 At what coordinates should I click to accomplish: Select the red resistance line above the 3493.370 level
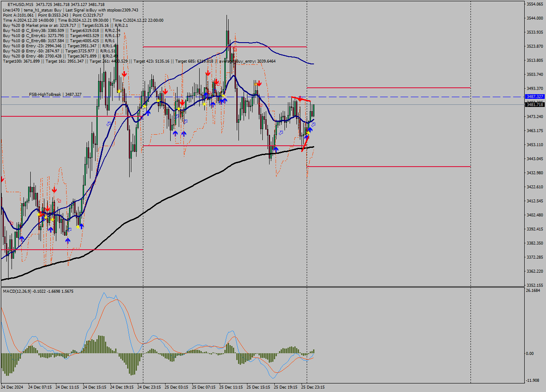(x=388, y=88)
